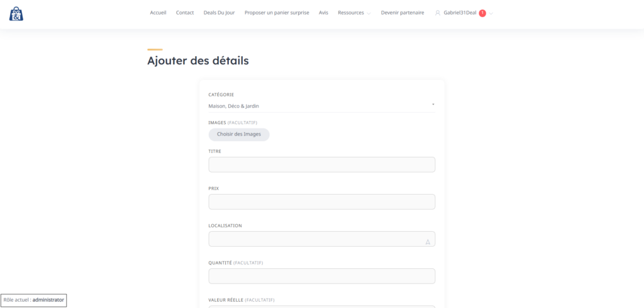This screenshot has width=644, height=308.
Task: Navigate to the Avis page
Action: [x=323, y=13]
